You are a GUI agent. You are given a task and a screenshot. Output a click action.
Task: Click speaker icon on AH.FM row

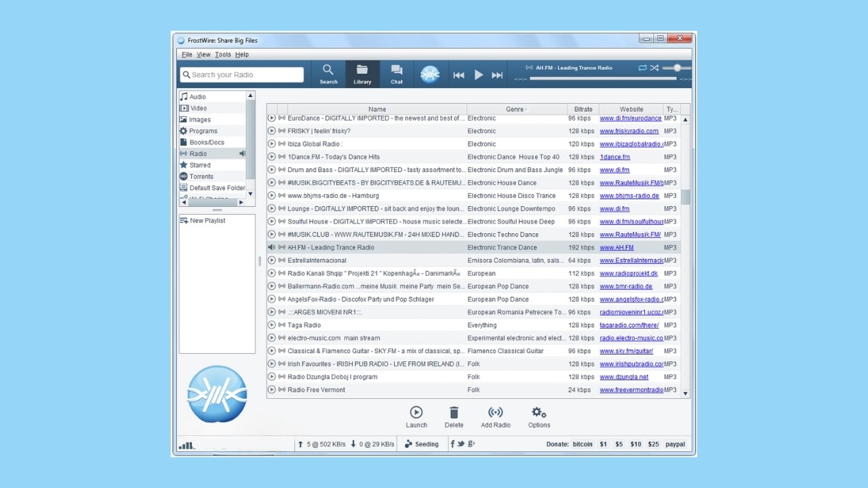[x=272, y=247]
